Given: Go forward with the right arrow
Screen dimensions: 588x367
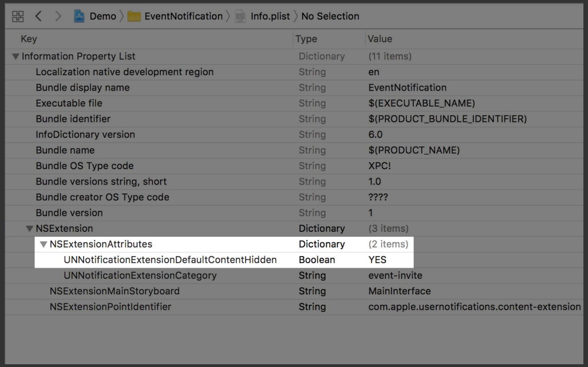Looking at the screenshot, I should tap(58, 16).
